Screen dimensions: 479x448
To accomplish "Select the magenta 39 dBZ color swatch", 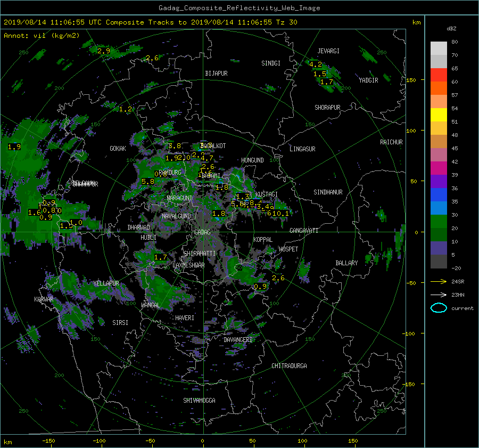I will pyautogui.click(x=439, y=168).
